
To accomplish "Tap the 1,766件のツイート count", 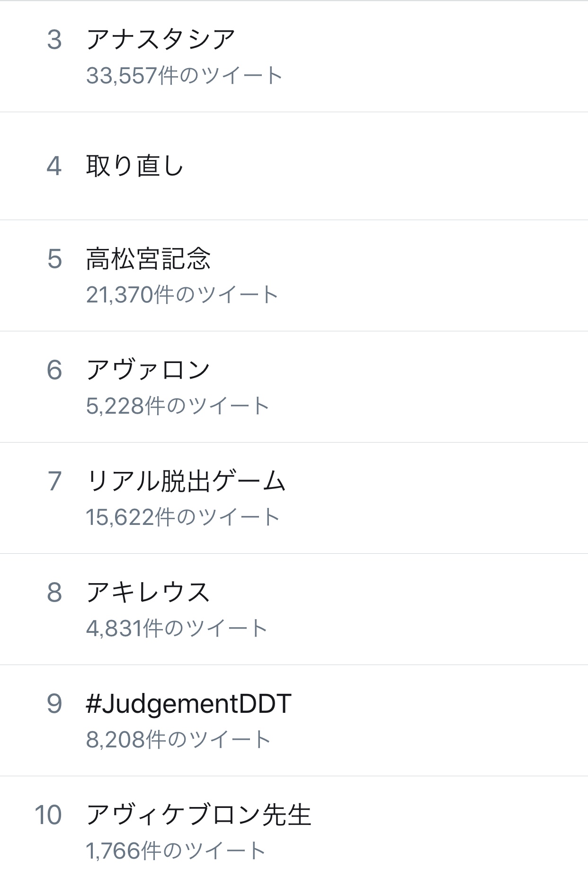I will 176,851.
